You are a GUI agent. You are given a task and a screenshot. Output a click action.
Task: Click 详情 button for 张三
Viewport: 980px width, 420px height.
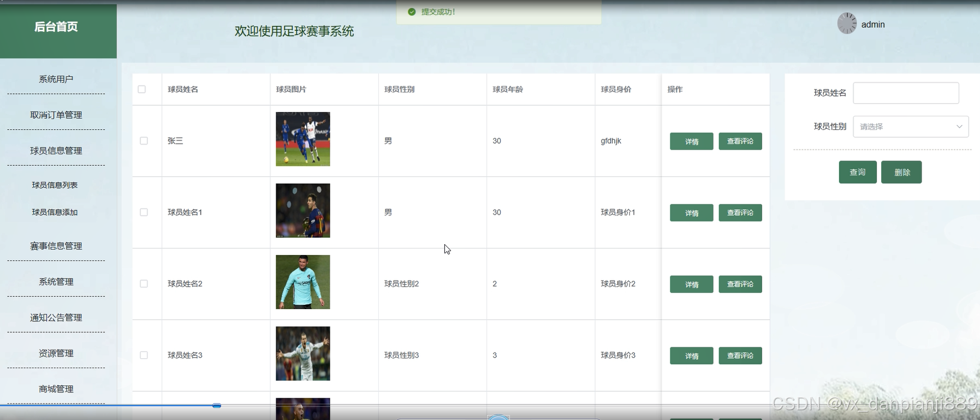click(x=692, y=141)
